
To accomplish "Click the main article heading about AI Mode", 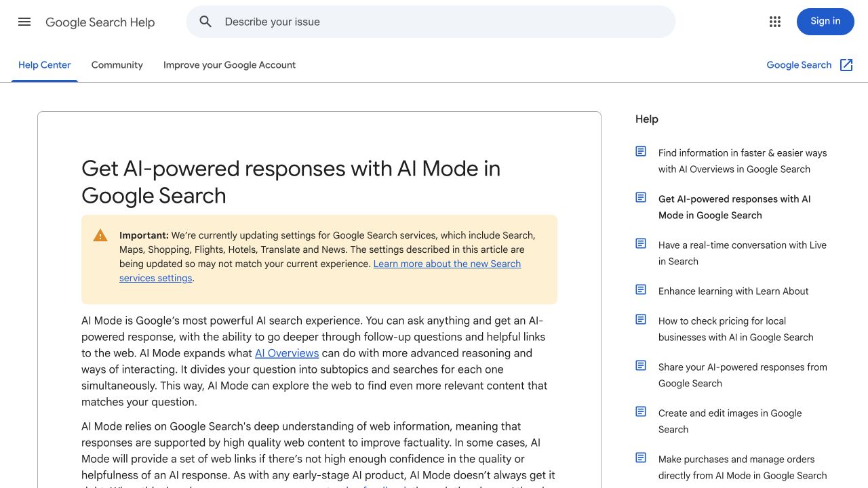I will tap(291, 182).
